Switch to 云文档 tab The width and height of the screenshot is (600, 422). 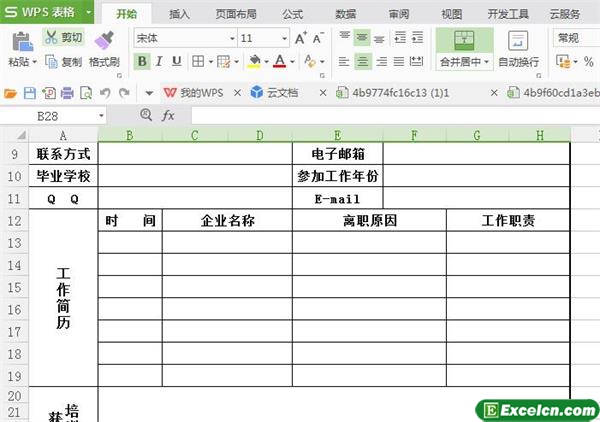pyautogui.click(x=274, y=93)
